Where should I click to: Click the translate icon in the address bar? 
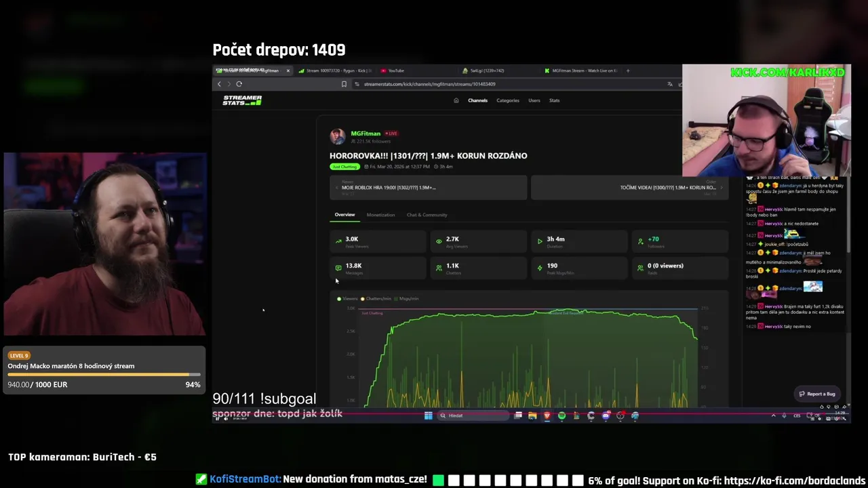coord(670,84)
